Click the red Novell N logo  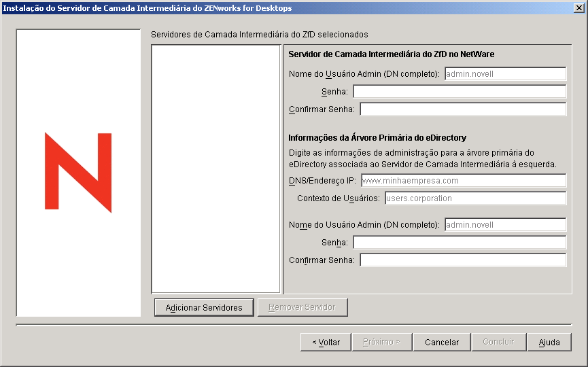(x=78, y=173)
